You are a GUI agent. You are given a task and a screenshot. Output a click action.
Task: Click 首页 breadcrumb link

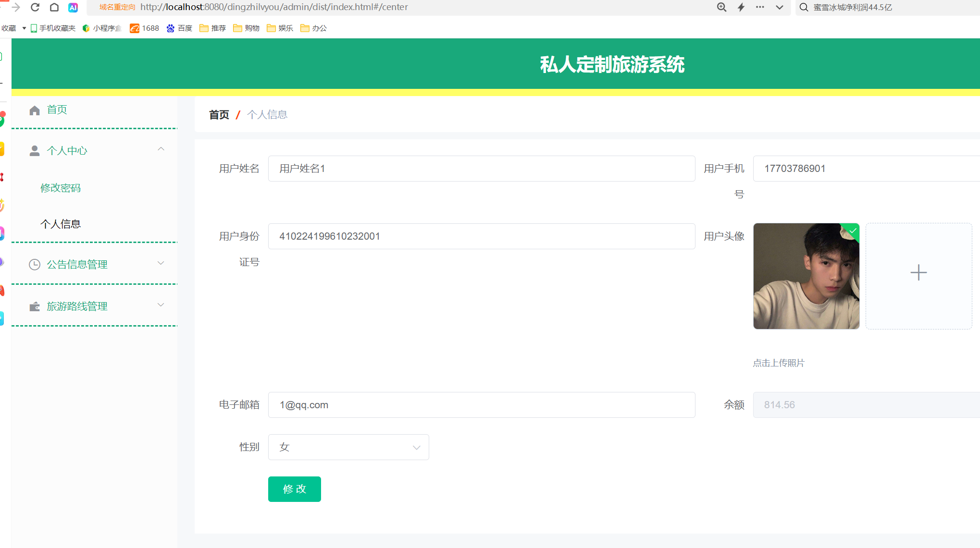pos(219,115)
